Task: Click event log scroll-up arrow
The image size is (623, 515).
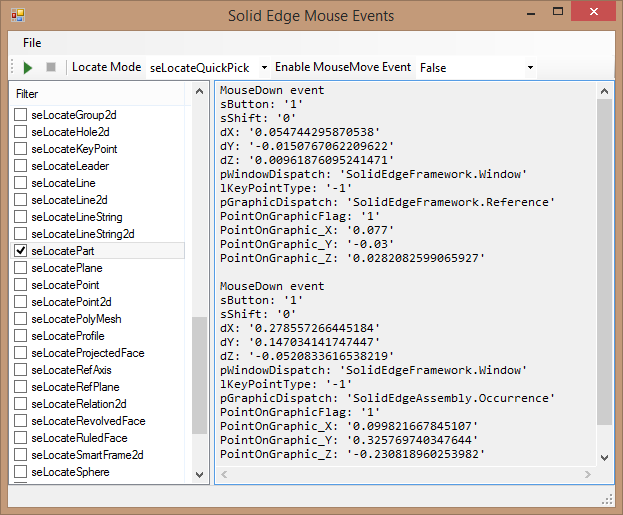Action: point(604,91)
